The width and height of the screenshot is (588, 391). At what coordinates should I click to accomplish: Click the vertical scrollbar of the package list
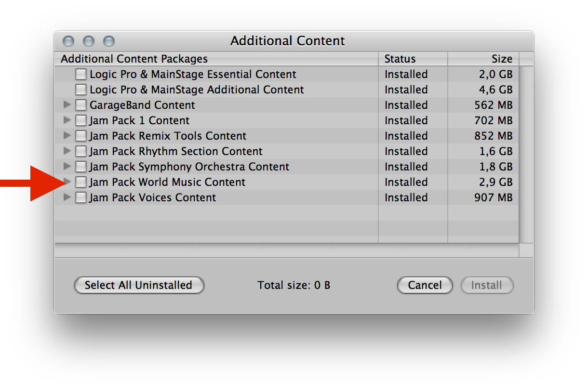526,154
